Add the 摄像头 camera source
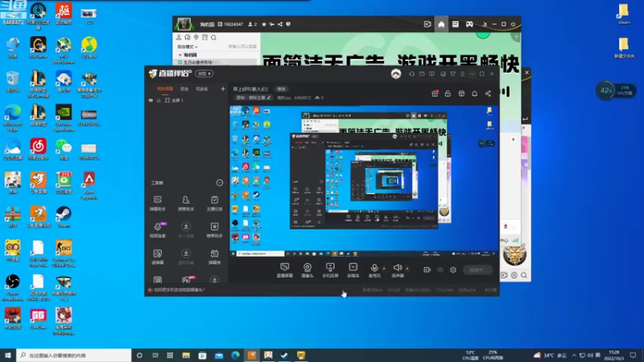 tap(308, 270)
